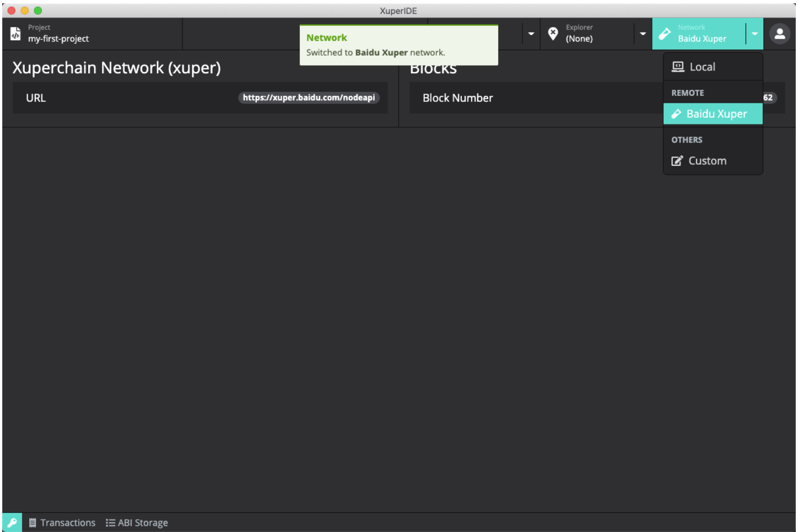Viewport: 798px width, 532px height.
Task: Open the ABI Storage panel
Action: click(137, 523)
